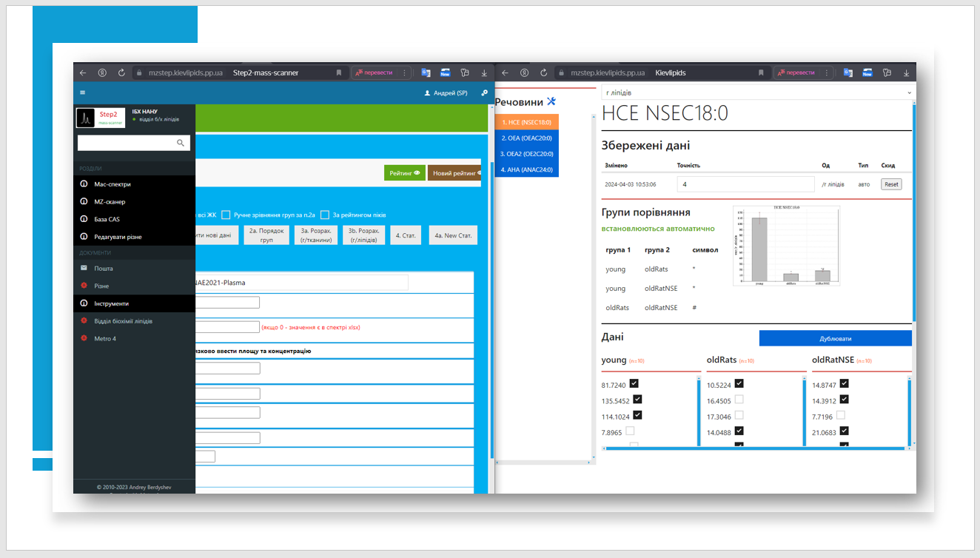
Task: Uncheck the 81.7240 value in young group
Action: [634, 384]
